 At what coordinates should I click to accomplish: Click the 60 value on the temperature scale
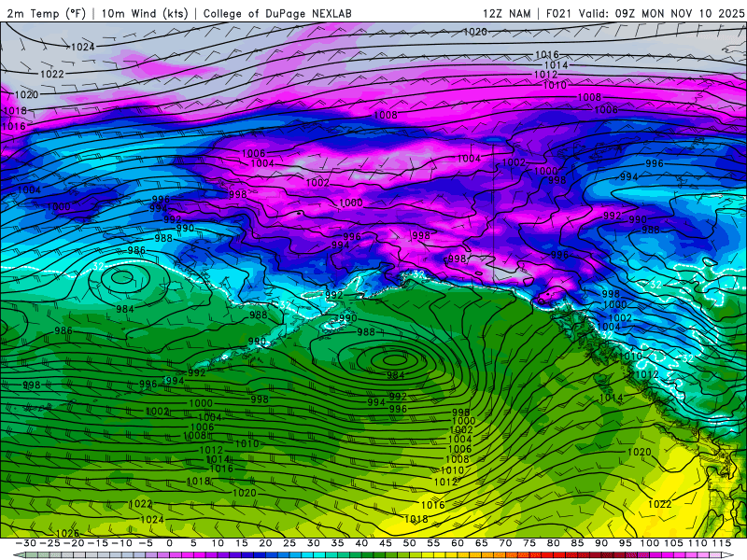coord(458,543)
